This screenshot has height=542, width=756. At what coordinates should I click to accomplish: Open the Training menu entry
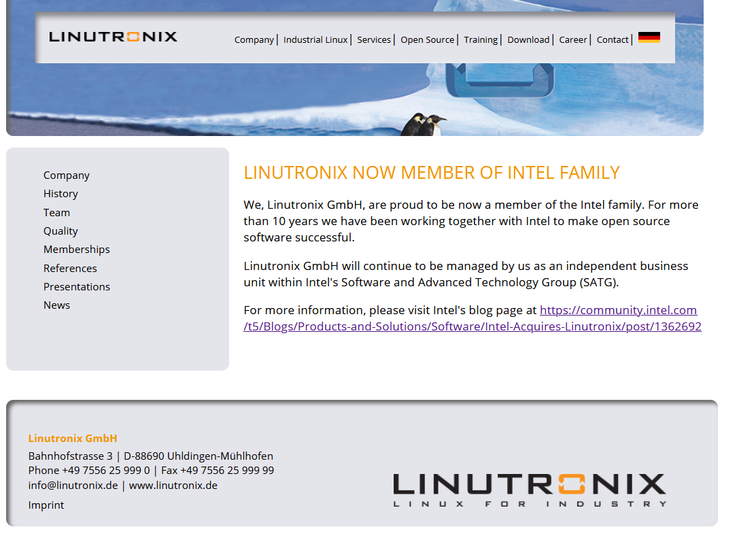point(481,39)
